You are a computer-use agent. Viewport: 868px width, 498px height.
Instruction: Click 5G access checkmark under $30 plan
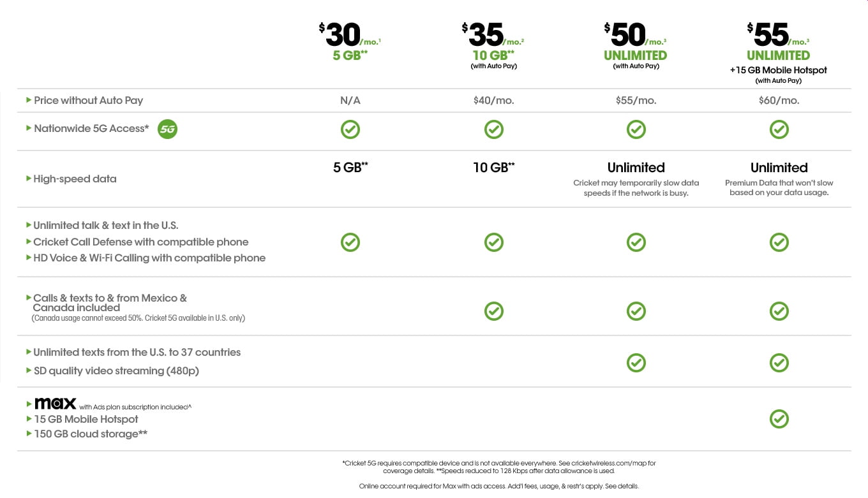tap(350, 129)
